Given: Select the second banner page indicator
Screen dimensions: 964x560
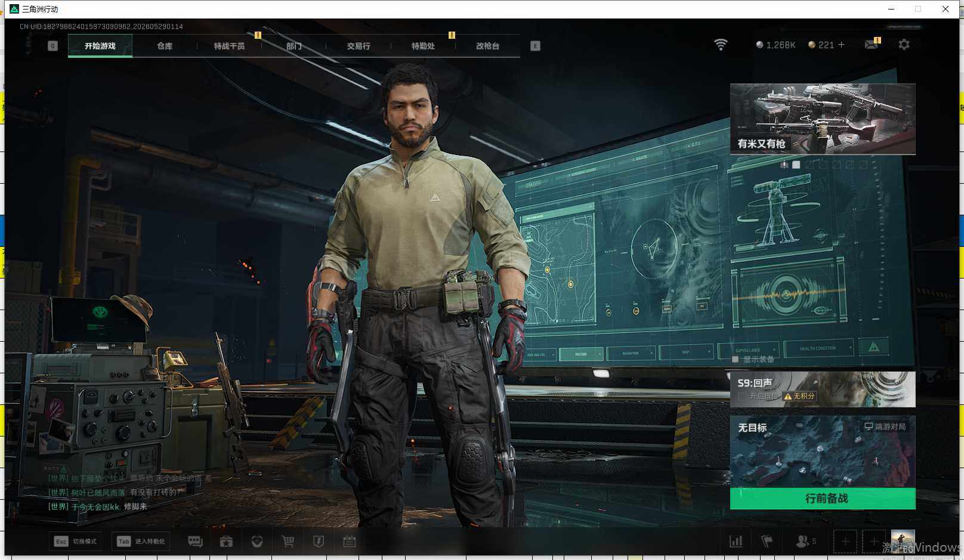Looking at the screenshot, I should pos(796,165).
